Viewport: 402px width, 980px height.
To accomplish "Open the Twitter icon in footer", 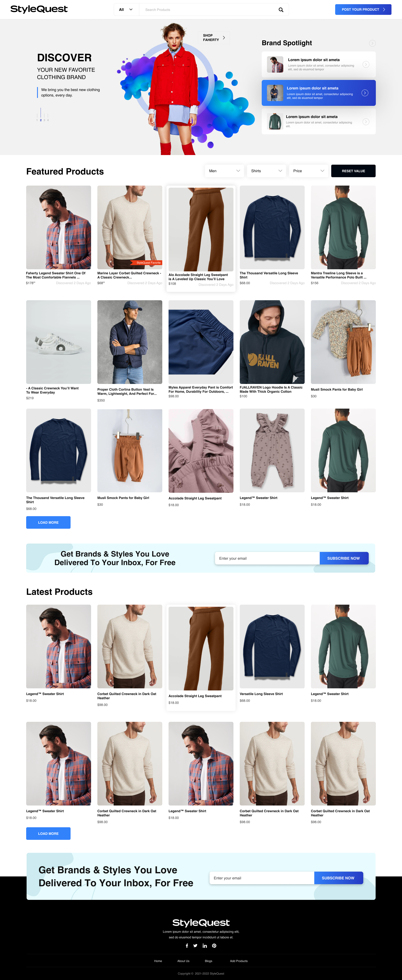I will pos(195,946).
